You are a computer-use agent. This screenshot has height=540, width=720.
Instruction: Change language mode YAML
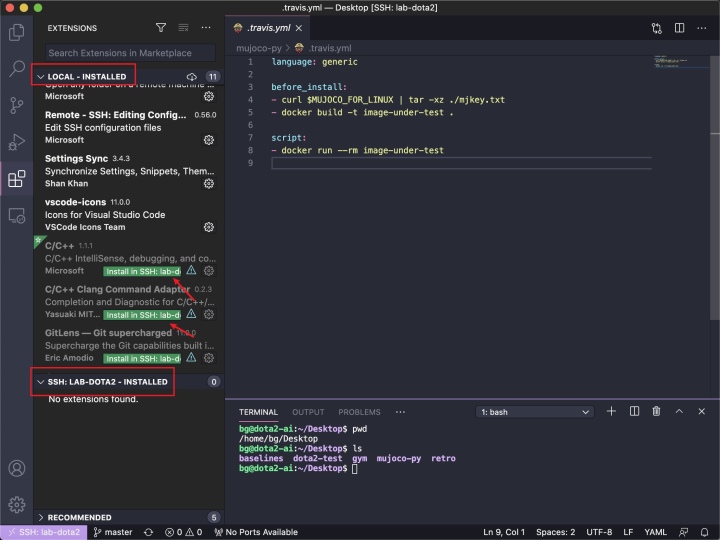(x=655, y=532)
